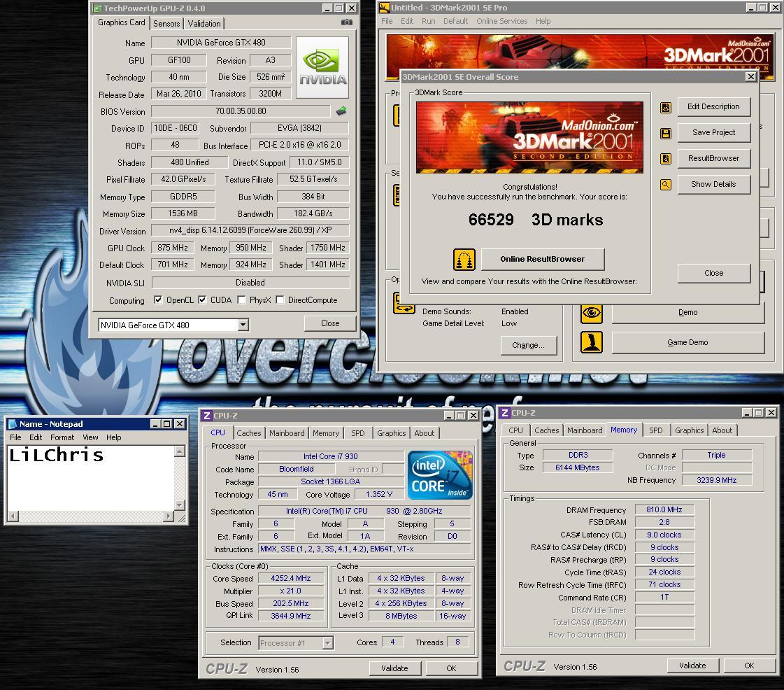784x690 pixels.
Task: Toggle the OpenCL checkbox in GPU-Z
Action: [158, 300]
